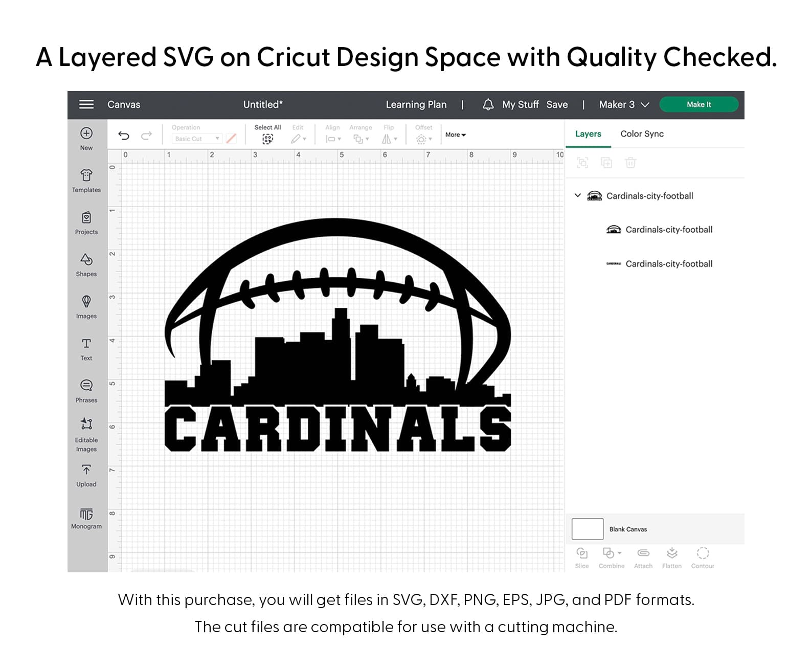This screenshot has height=669, width=812.
Task: Click the Canvas label in header
Action: point(124,104)
